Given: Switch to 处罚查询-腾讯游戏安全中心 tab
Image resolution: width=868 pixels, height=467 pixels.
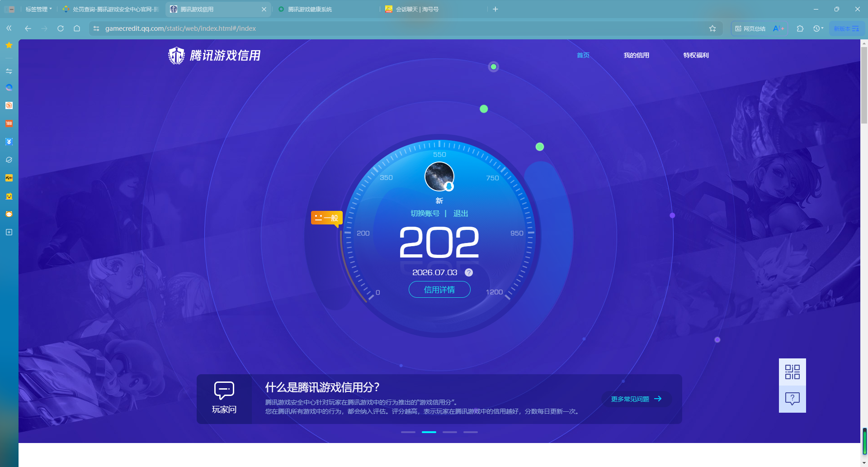Looking at the screenshot, I should (x=111, y=9).
